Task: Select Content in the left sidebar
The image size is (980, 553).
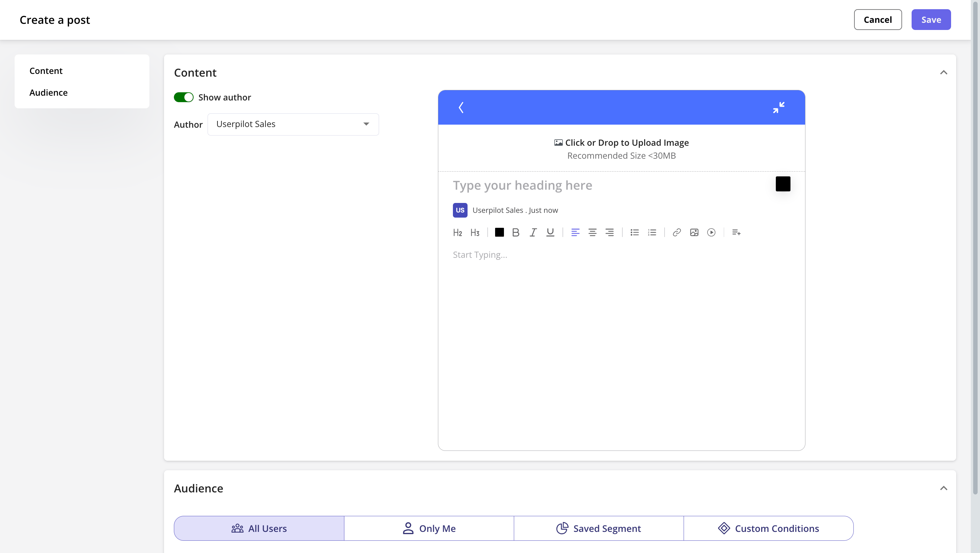Action: (46, 70)
